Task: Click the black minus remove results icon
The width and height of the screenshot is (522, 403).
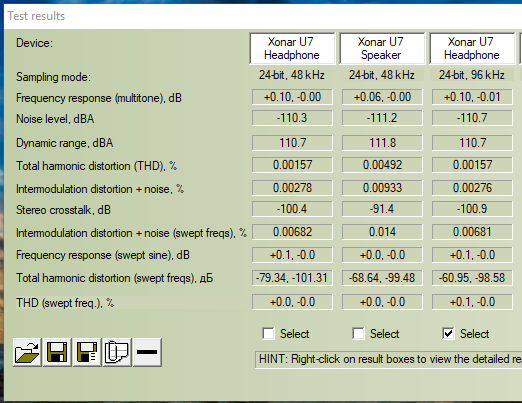Action: [147, 352]
